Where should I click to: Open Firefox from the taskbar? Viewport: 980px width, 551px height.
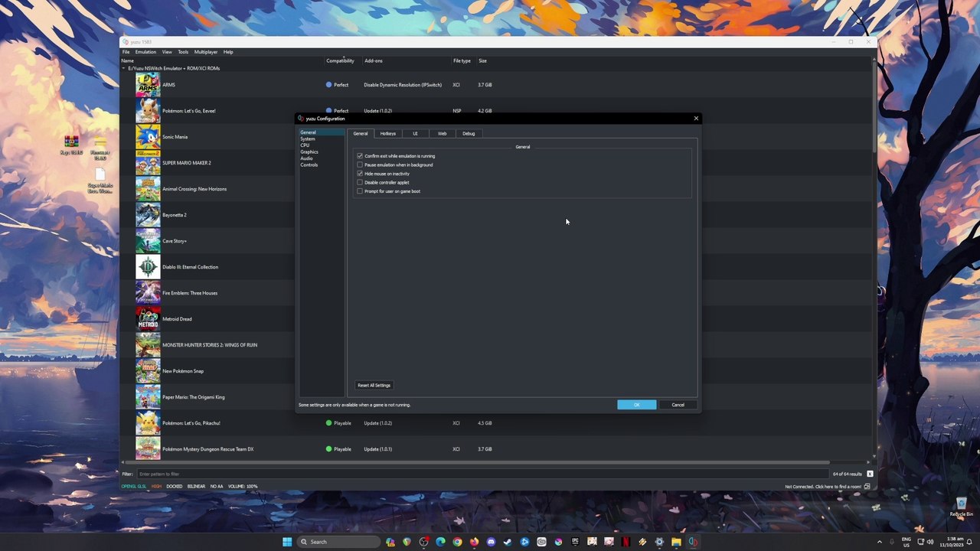pos(474,542)
